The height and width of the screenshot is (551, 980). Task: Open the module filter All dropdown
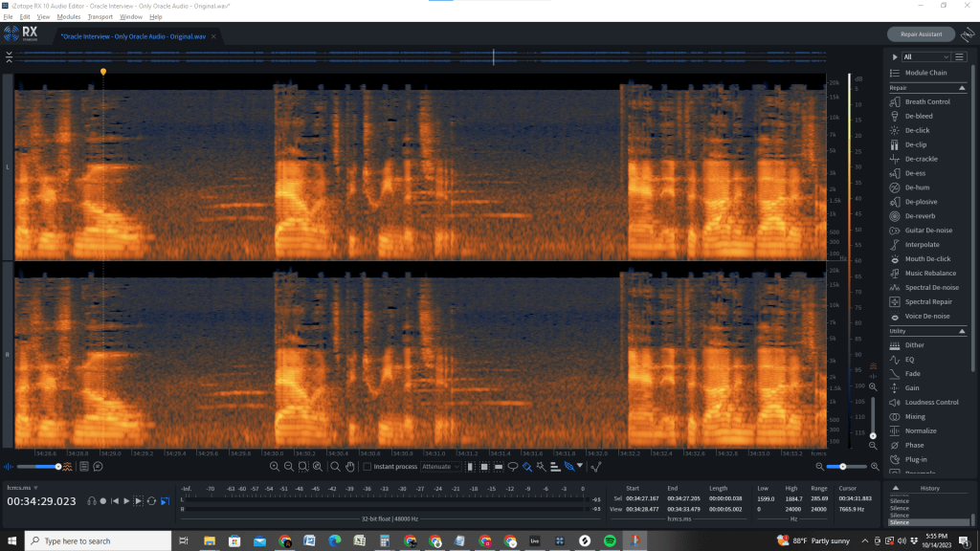point(924,57)
